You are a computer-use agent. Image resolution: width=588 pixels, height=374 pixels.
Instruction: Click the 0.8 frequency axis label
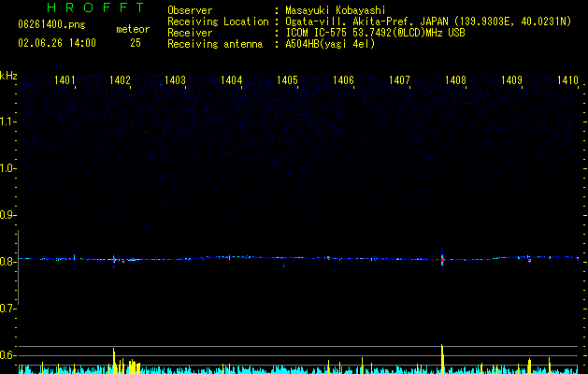click(7, 262)
